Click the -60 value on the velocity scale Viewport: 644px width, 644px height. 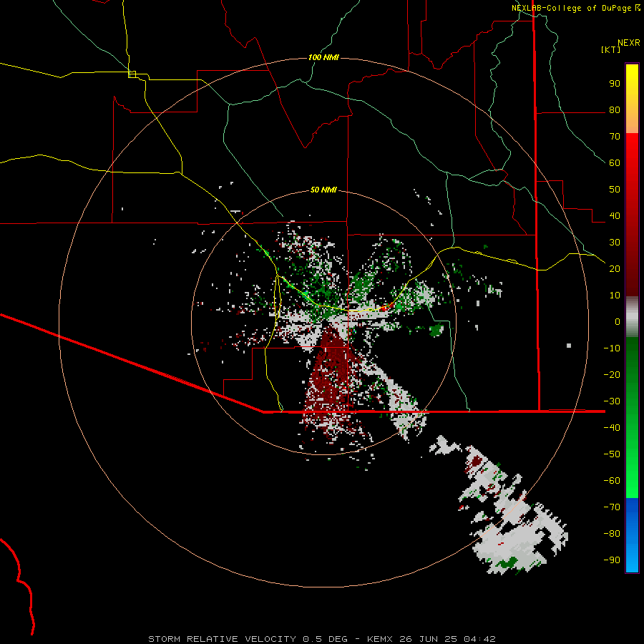pyautogui.click(x=612, y=481)
